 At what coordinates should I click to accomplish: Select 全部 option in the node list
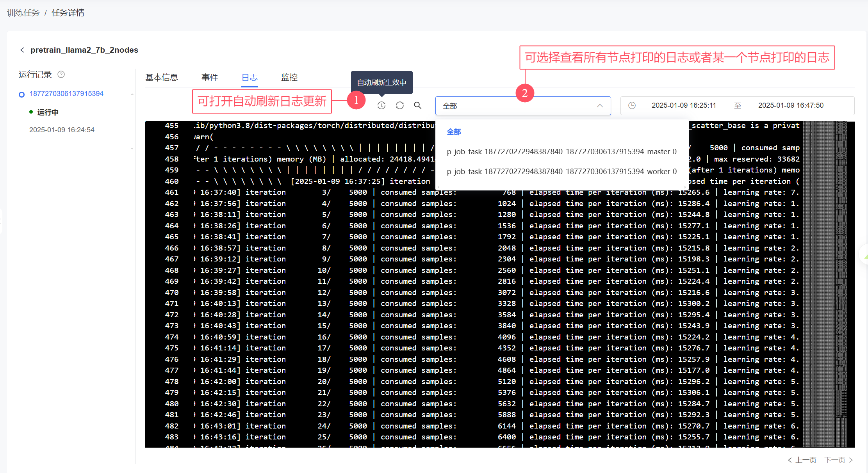pyautogui.click(x=454, y=132)
